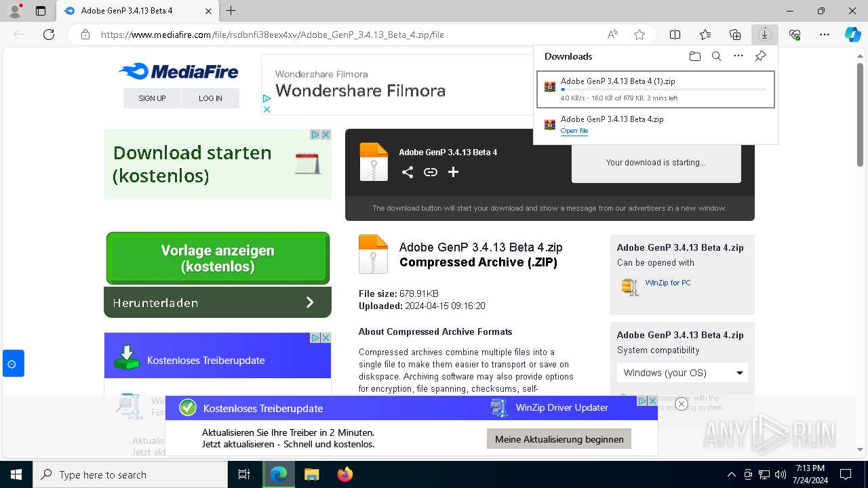Screen dimensions: 868x488
Task: Open the Favorites list icon
Action: tap(705, 35)
